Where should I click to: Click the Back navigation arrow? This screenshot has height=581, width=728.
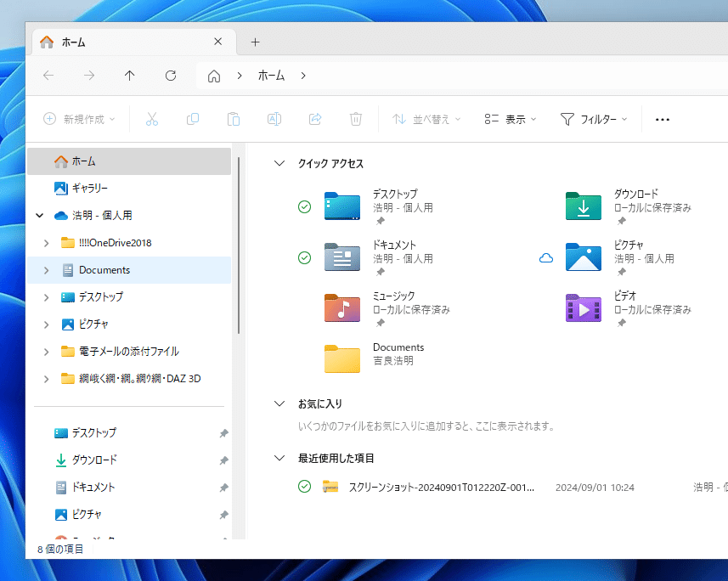click(x=48, y=76)
